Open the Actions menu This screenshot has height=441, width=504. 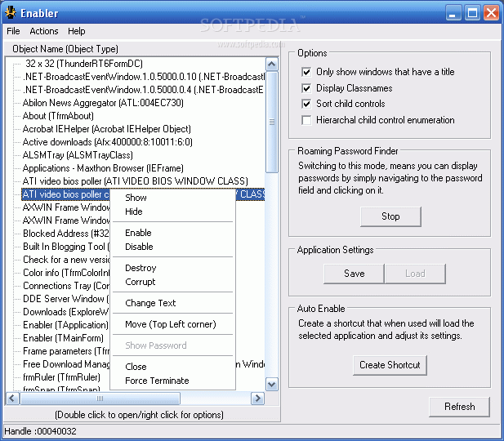[x=44, y=31]
